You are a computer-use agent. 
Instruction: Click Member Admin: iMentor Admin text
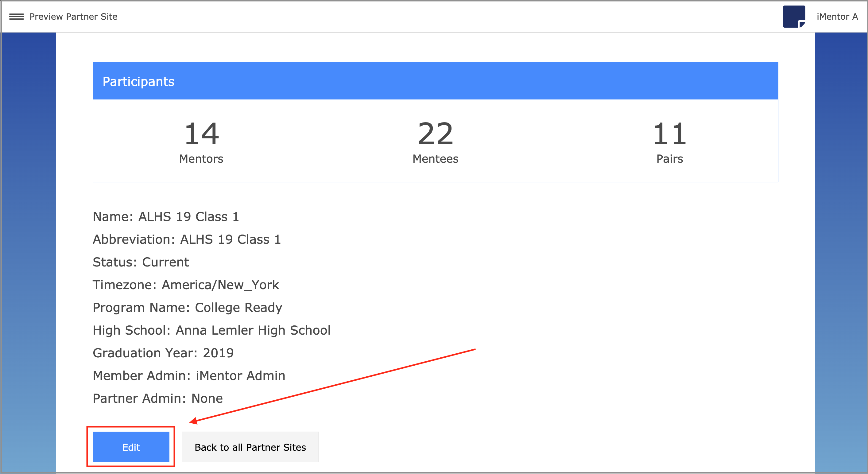(x=189, y=375)
